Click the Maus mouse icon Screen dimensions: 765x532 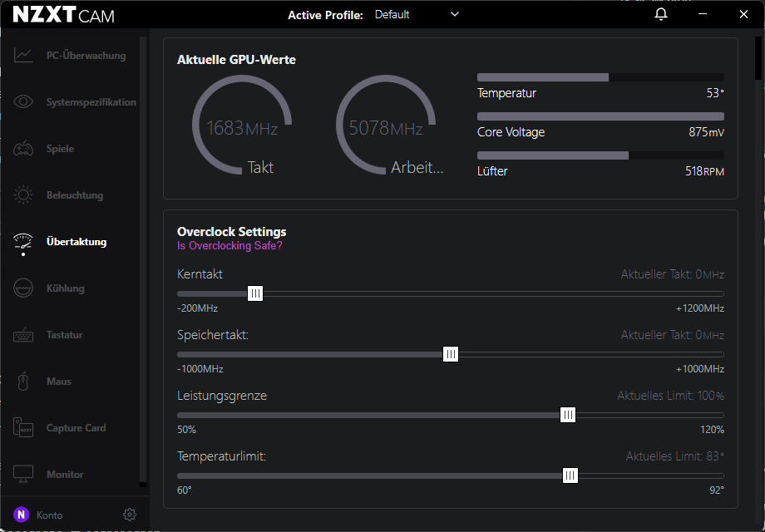pos(23,382)
